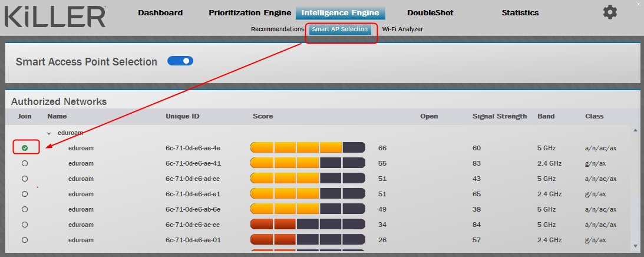644x257 pixels.
Task: Click the Killer logo
Action: tap(55, 17)
